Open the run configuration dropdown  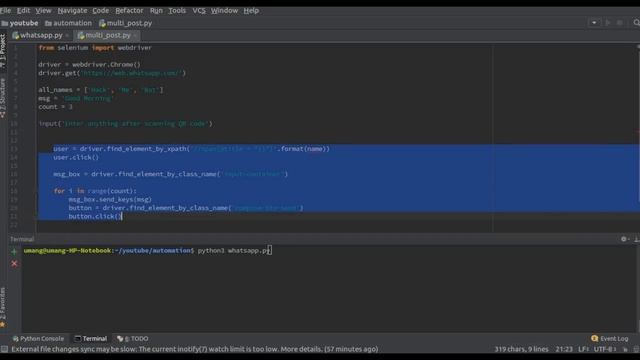point(594,23)
